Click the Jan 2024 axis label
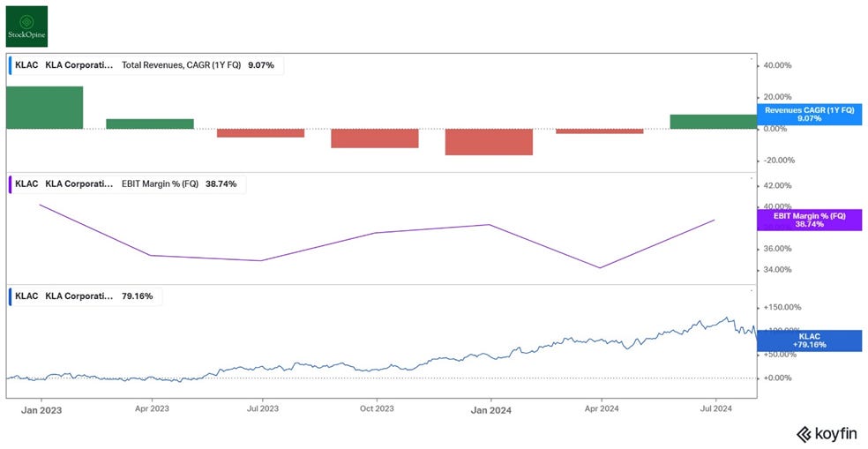Image resolution: width=868 pixels, height=449 pixels. pyautogui.click(x=490, y=411)
